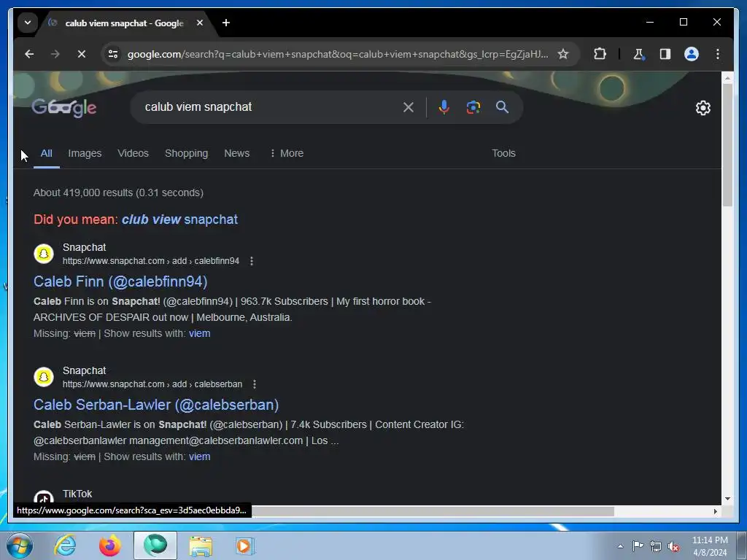
Task: Open the tab search dropdown arrow
Action: (x=28, y=23)
